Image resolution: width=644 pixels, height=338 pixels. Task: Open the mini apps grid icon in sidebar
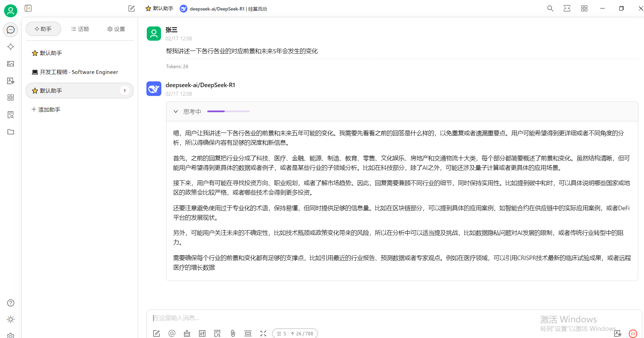pyautogui.click(x=11, y=98)
